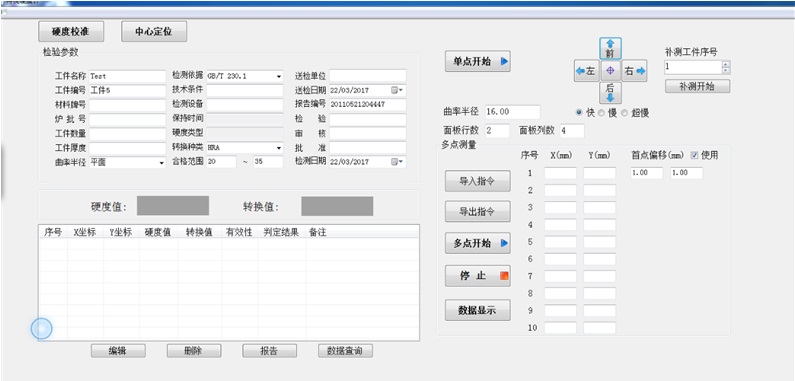Open 中心定位 centering function
The image size is (795, 381).
[154, 31]
